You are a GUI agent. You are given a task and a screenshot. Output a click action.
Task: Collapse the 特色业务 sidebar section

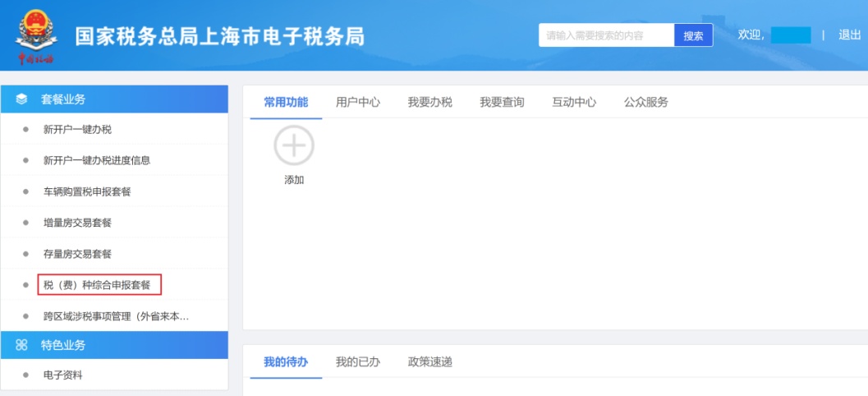tap(115, 346)
